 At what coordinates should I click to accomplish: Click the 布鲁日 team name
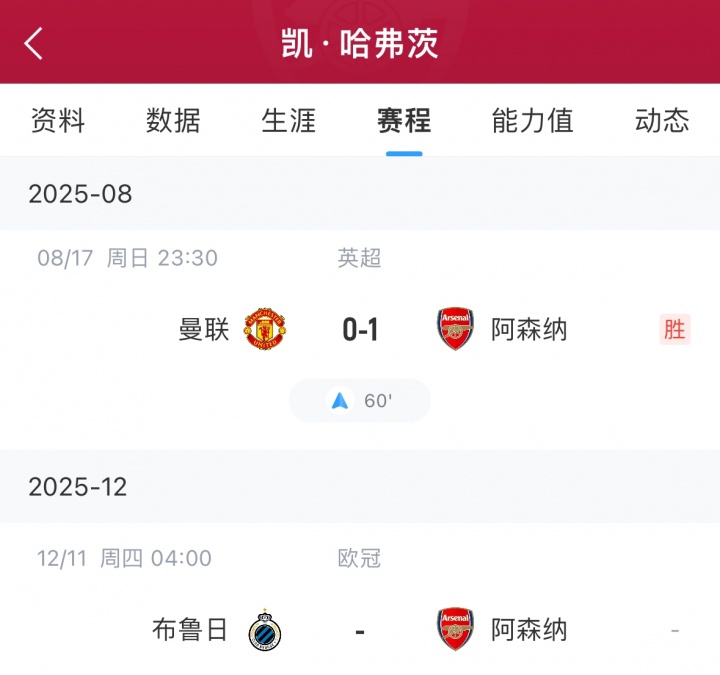(x=191, y=630)
